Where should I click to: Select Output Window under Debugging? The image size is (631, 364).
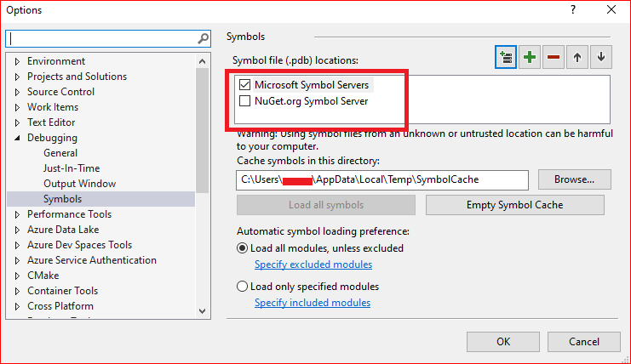(x=79, y=184)
